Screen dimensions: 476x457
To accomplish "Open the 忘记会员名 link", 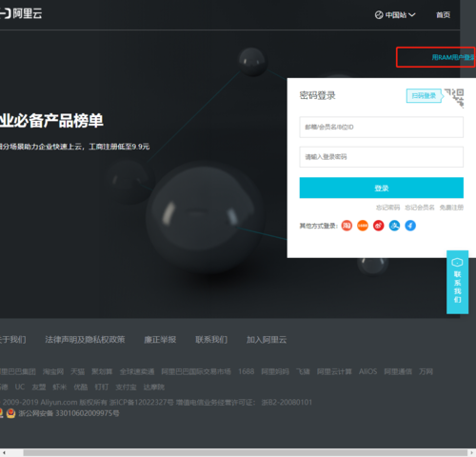I will (x=420, y=208).
